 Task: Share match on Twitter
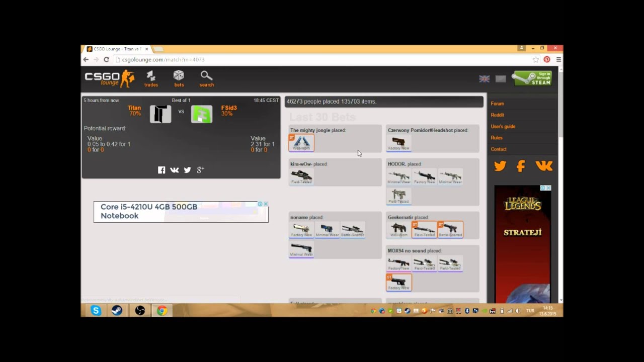(x=188, y=170)
